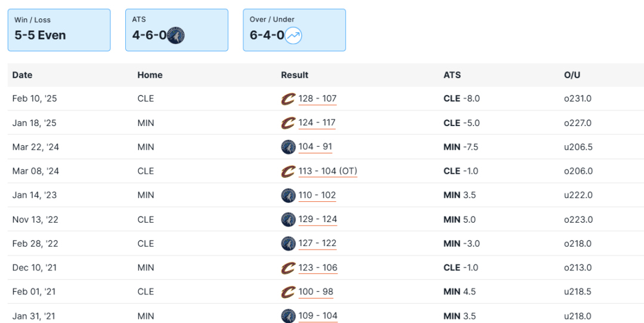Click Timberwolves logo beside 129 - 124 result
Image resolution: width=644 pixels, height=323 pixels.
click(x=289, y=219)
